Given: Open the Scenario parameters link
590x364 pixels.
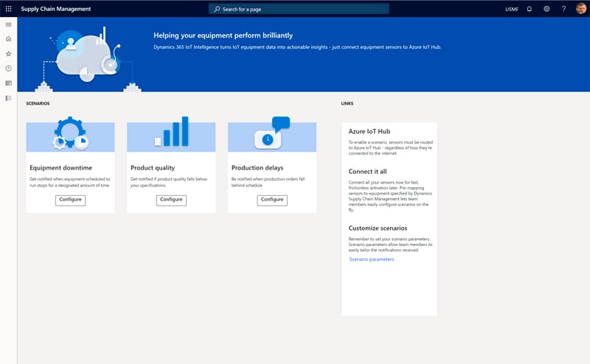Looking at the screenshot, I should 372,259.
